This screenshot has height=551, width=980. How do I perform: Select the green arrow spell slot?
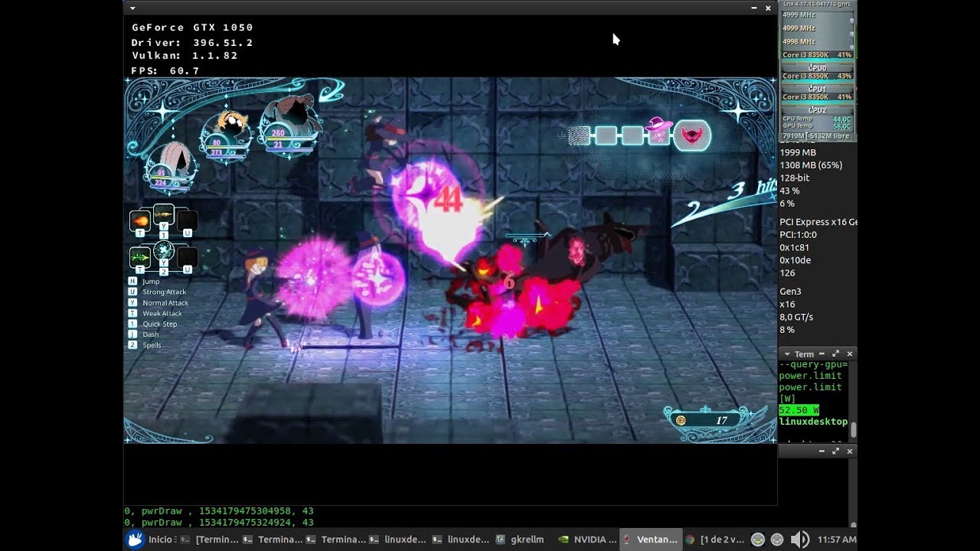coord(139,256)
